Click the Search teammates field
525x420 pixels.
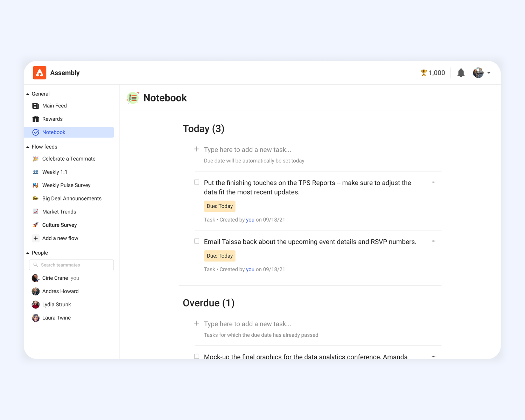pyautogui.click(x=71, y=265)
